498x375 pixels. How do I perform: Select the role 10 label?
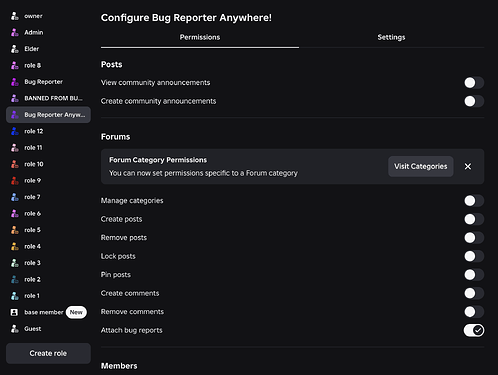34,164
